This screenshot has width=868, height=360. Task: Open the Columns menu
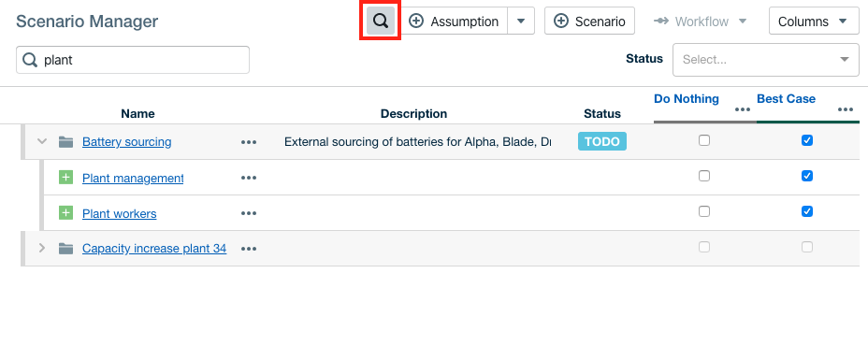(814, 21)
